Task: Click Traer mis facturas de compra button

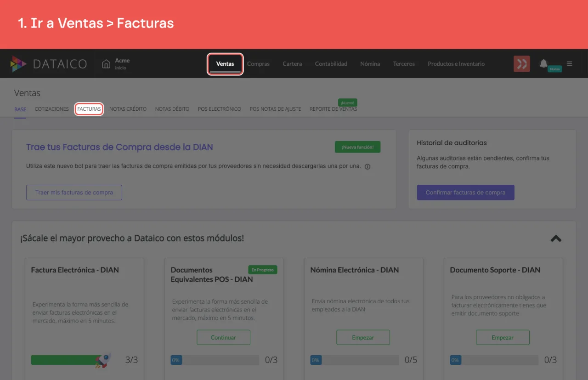Action: [x=74, y=193]
